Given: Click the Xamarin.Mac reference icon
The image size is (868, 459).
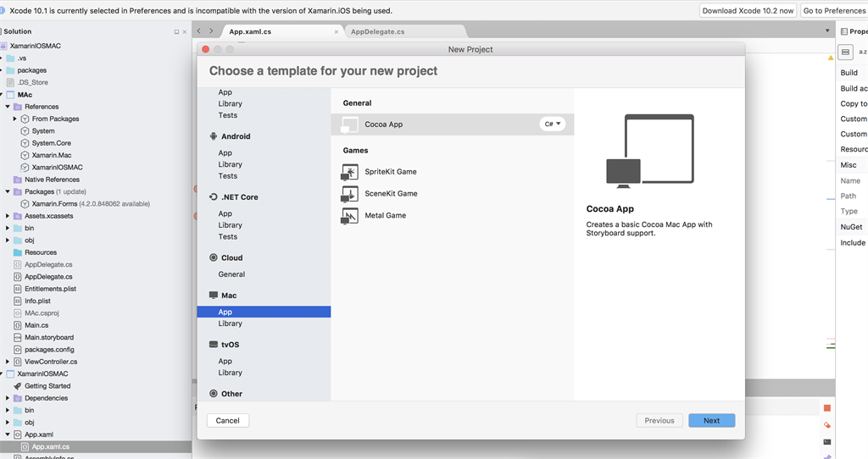Looking at the screenshot, I should coord(25,155).
